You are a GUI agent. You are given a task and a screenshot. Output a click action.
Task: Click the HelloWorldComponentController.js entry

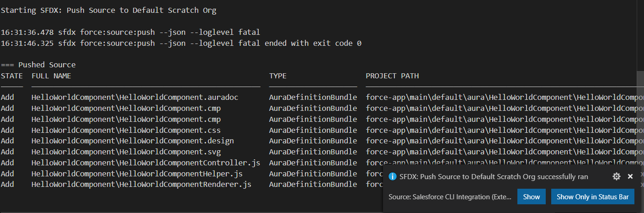pos(146,163)
